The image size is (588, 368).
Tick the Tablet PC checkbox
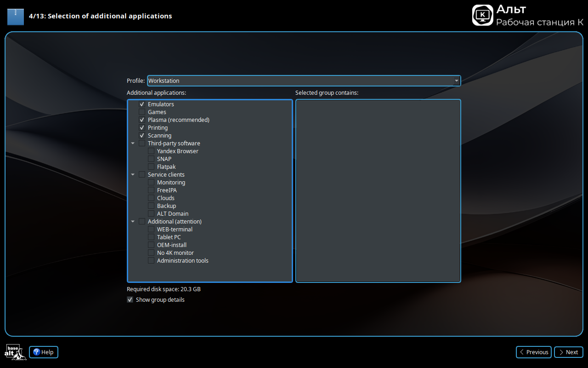click(x=151, y=237)
